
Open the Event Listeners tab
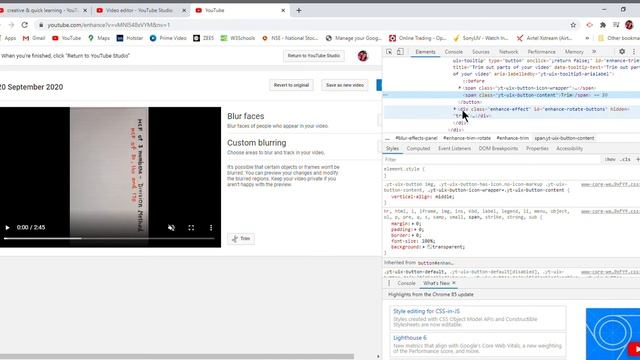point(454,149)
